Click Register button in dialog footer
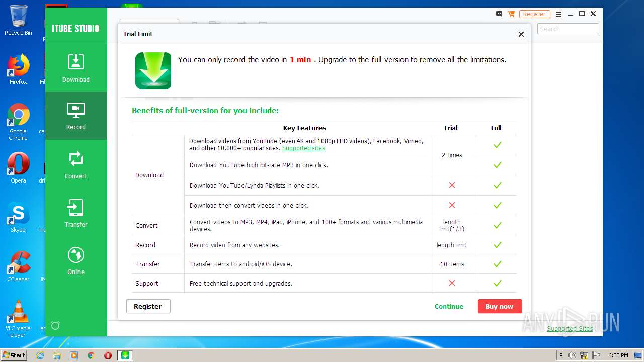The image size is (644, 362). (148, 306)
